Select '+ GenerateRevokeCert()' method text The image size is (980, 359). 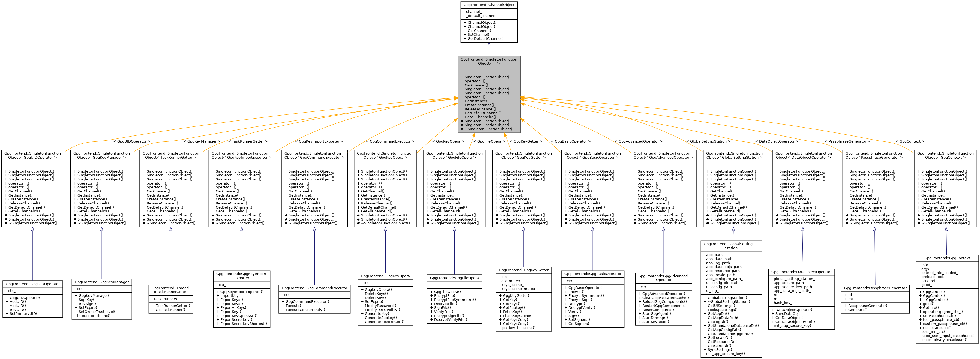(x=383, y=322)
